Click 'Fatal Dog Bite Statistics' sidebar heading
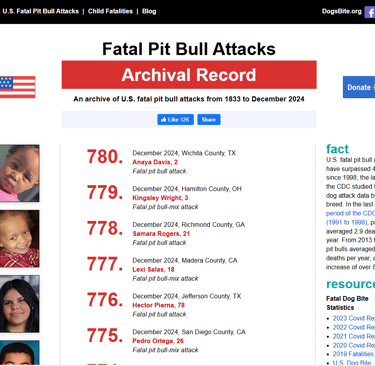The image size is (375, 366). [347, 303]
